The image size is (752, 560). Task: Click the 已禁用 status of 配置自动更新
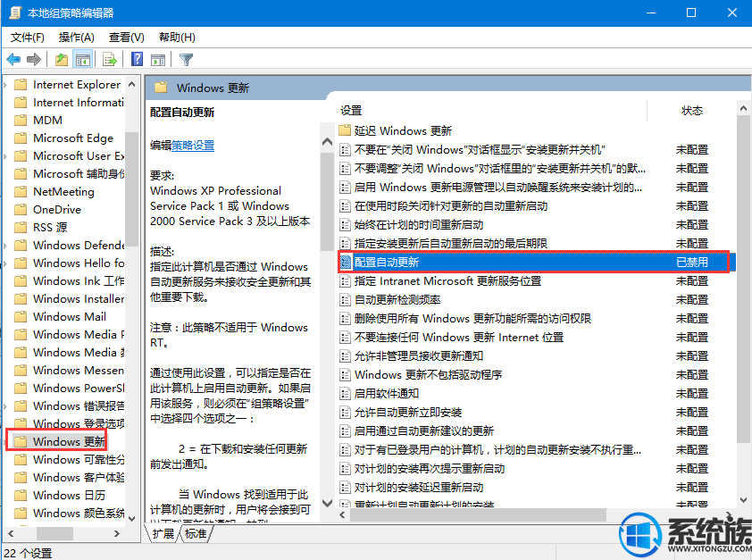coord(692,263)
